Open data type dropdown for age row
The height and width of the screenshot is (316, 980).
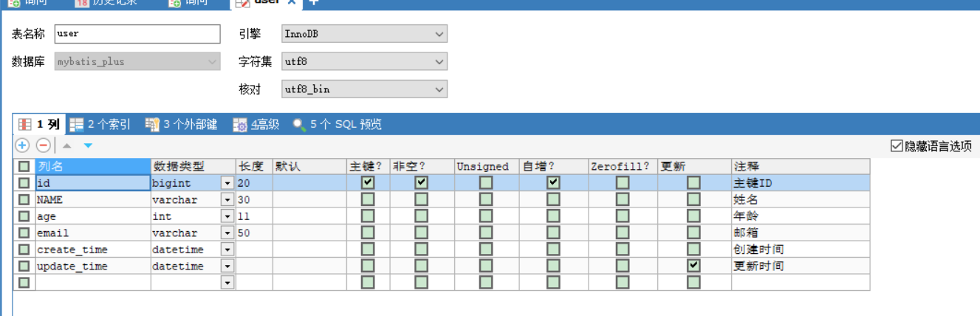point(227,217)
